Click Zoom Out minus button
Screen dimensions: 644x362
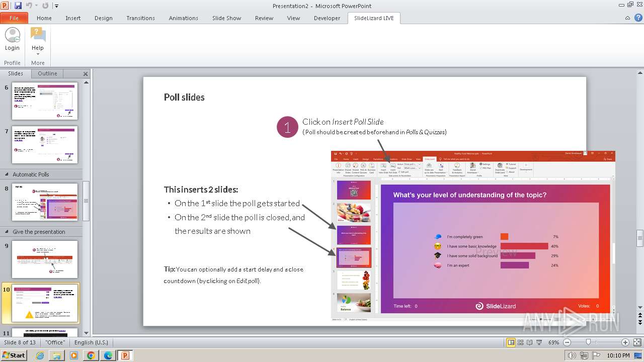(x=567, y=342)
